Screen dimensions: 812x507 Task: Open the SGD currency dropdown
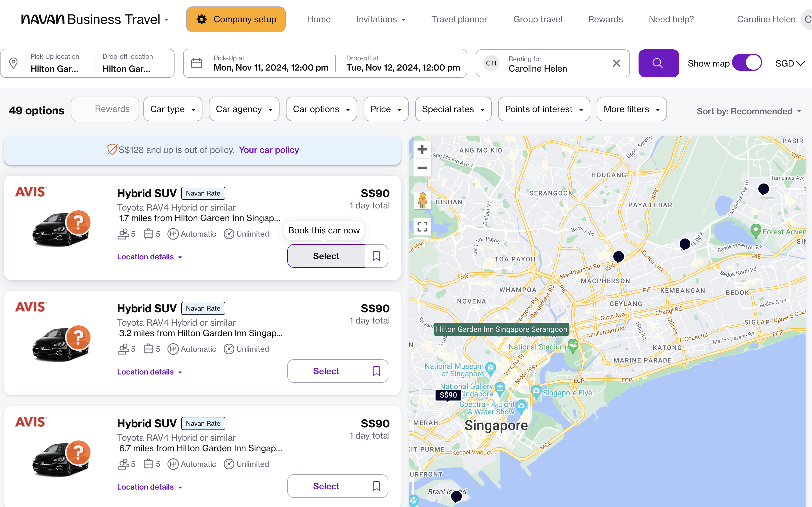click(x=790, y=63)
